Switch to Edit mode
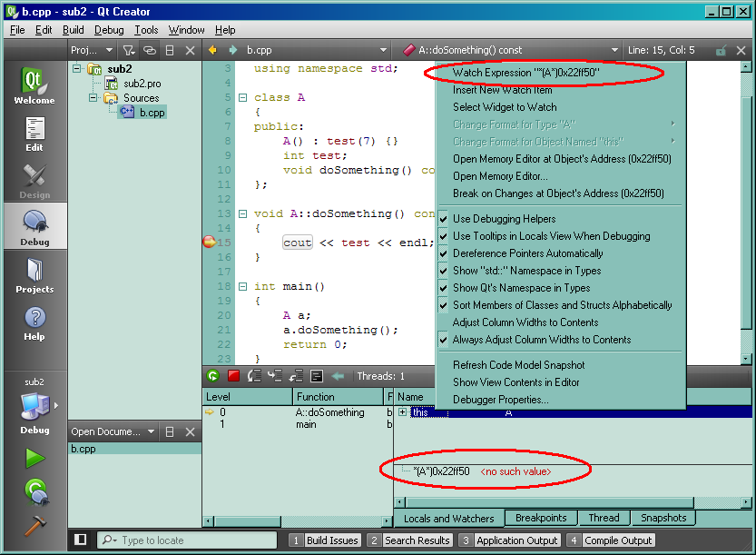Image resolution: width=756 pixels, height=555 pixels. pyautogui.click(x=34, y=134)
